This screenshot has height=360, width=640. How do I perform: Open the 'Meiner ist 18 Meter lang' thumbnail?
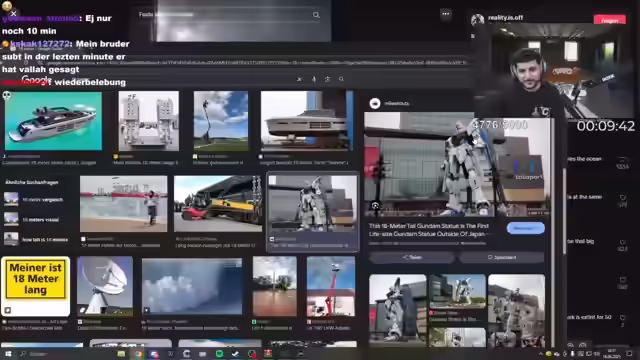click(36, 286)
